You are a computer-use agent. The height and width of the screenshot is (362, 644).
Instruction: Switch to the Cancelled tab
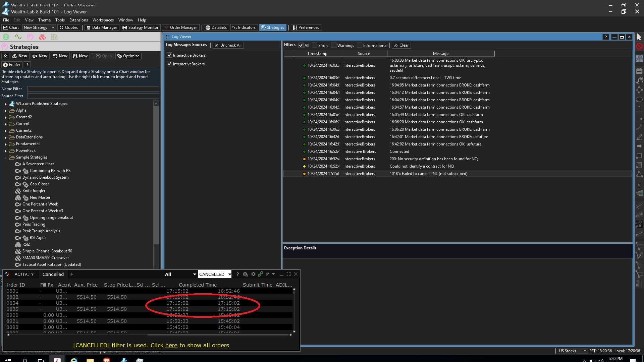point(53,274)
